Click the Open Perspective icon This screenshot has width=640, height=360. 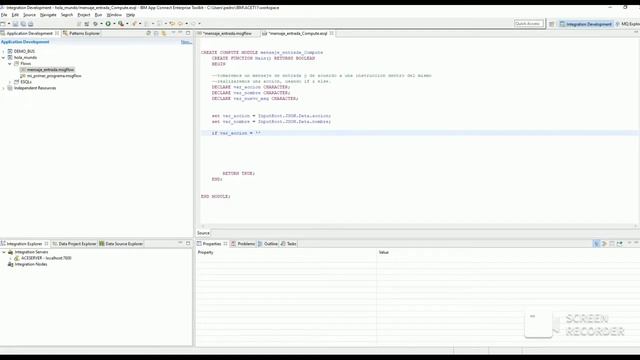click(x=551, y=24)
